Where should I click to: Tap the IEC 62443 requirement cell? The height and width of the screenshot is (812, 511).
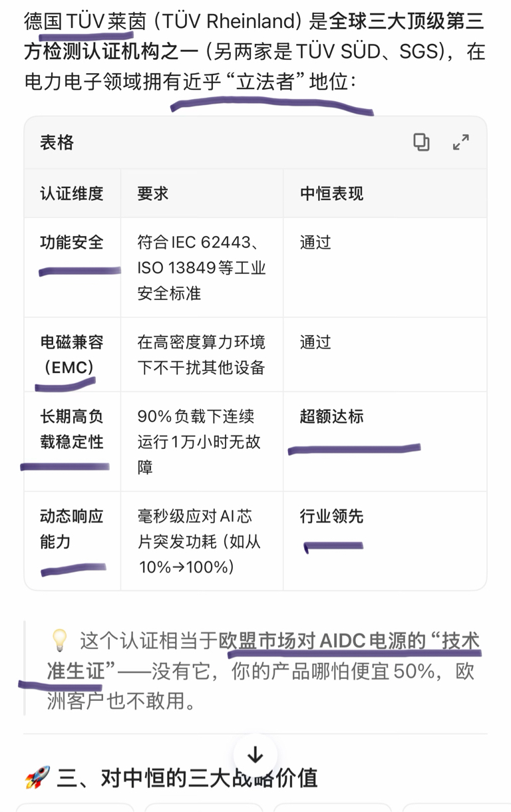coord(202,267)
